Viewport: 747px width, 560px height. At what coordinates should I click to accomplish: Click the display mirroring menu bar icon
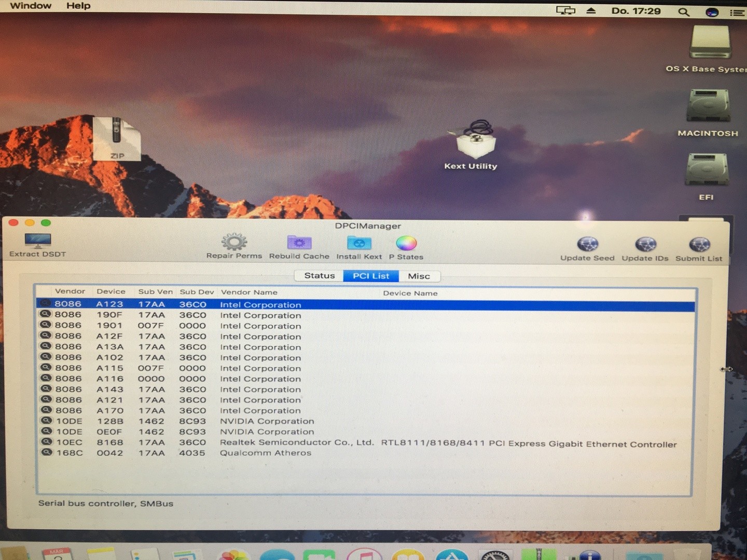565,10
